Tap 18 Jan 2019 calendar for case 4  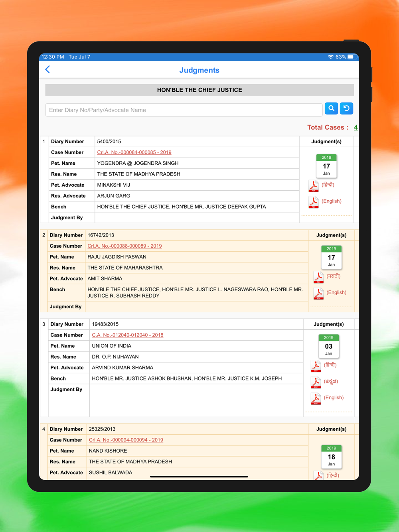click(x=331, y=456)
